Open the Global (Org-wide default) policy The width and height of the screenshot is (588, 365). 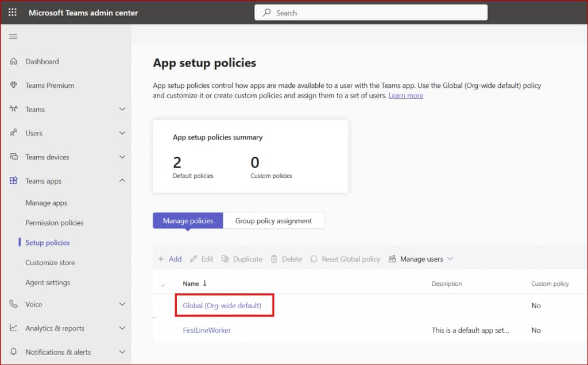tap(222, 305)
